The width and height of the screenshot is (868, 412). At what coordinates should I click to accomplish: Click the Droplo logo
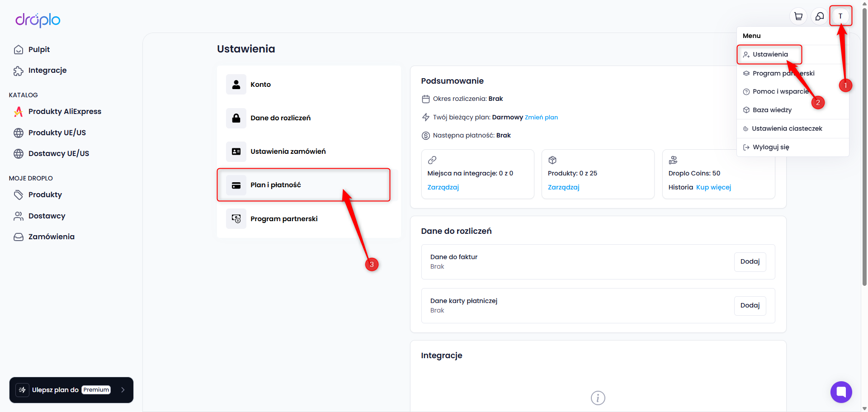[38, 20]
